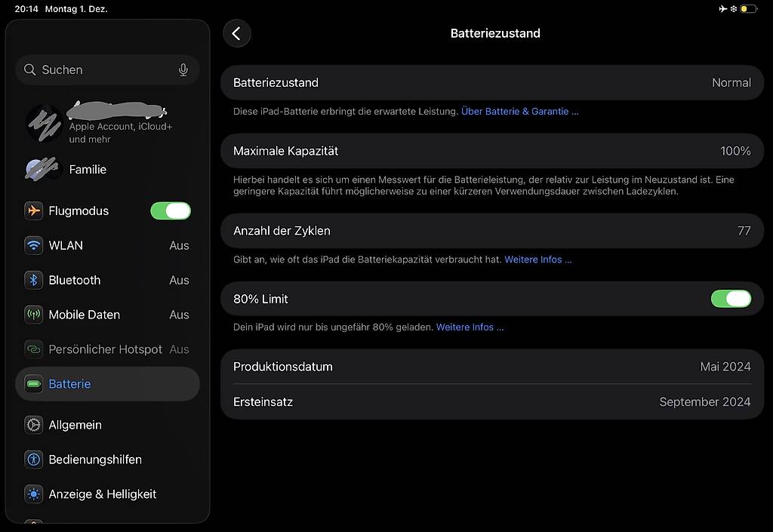Tap the Bedienungshilfen accessibility icon
The image size is (773, 532).
(33, 460)
